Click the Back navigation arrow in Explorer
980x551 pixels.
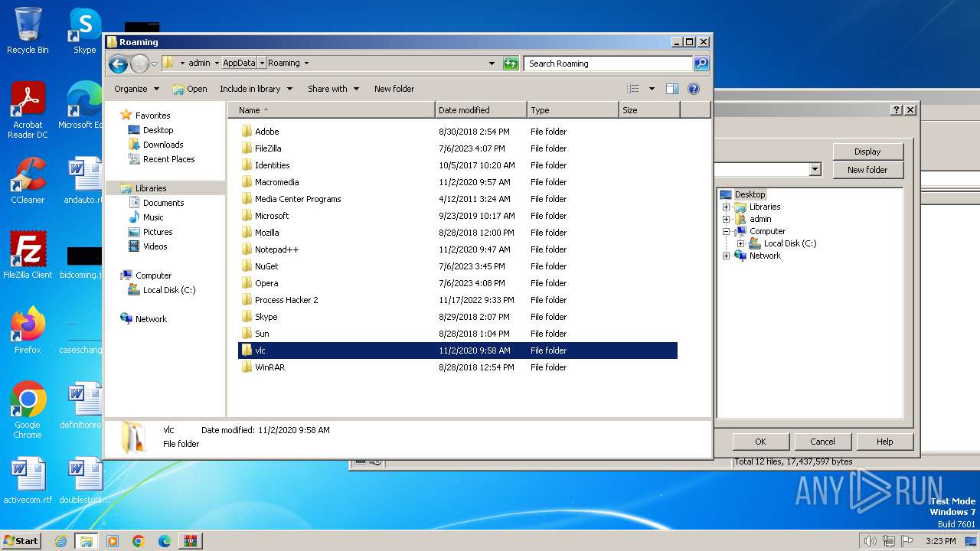(x=118, y=64)
